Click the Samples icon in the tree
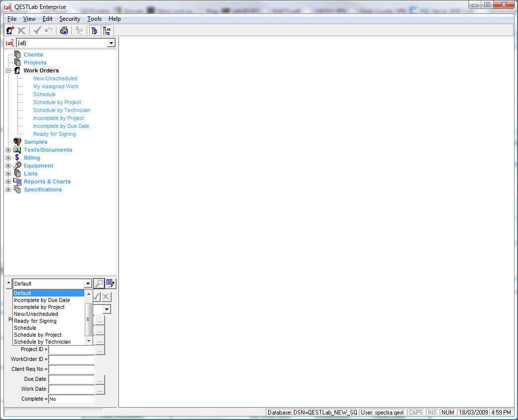The image size is (518, 420). [18, 142]
